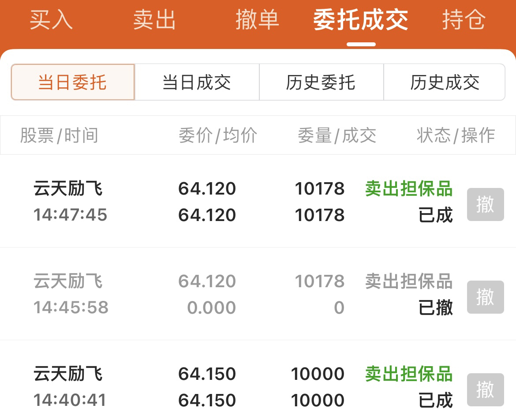Tap 撤 button for the 14:45:58 order
Screen dimensions: 516x420
(x=486, y=297)
